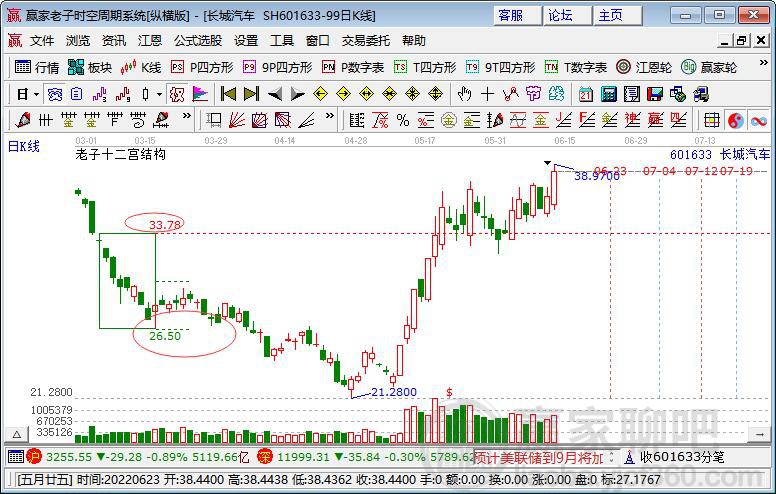Image resolution: width=776 pixels, height=494 pixels.
Task: Select the sine wave cycle icon
Action: point(518,120)
